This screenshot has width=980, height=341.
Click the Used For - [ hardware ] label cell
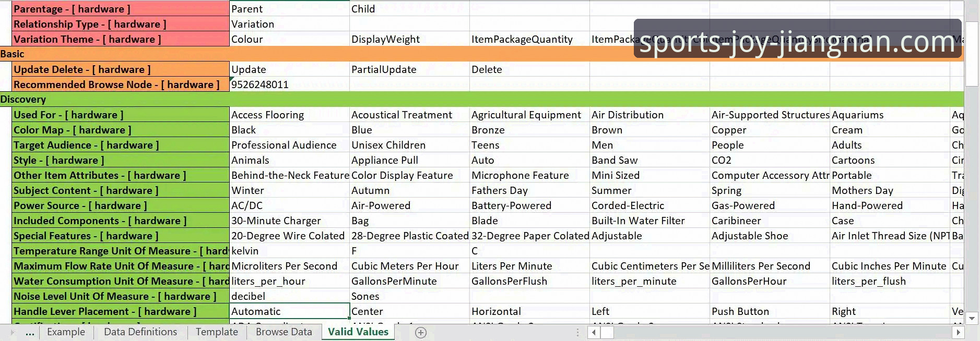[x=120, y=115]
